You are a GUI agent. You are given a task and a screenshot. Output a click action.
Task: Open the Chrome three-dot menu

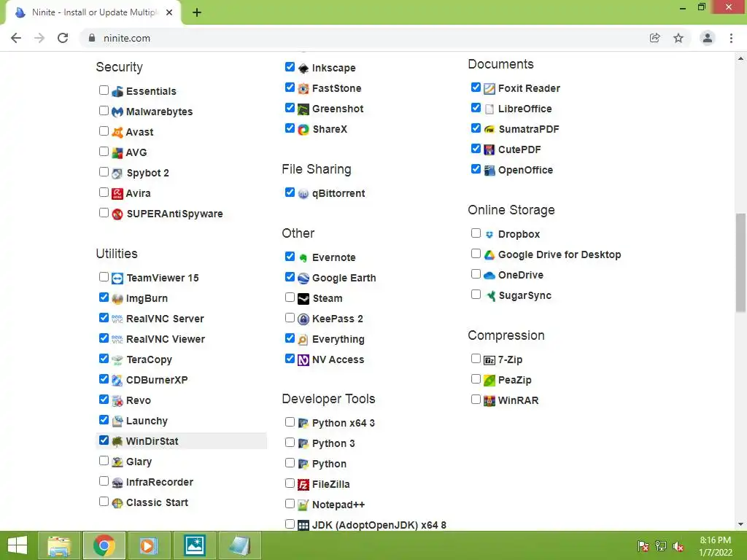[x=731, y=38]
